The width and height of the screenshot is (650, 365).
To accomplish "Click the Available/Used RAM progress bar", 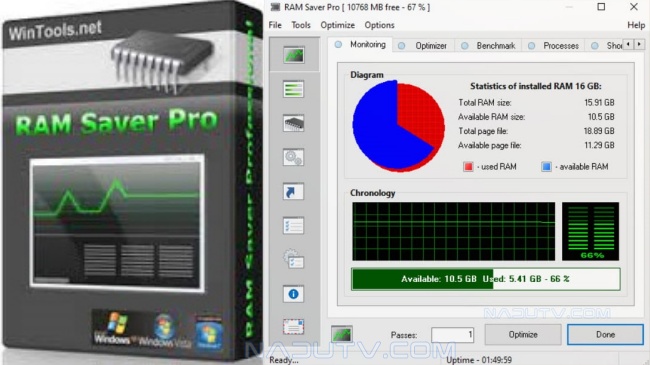I will [485, 279].
